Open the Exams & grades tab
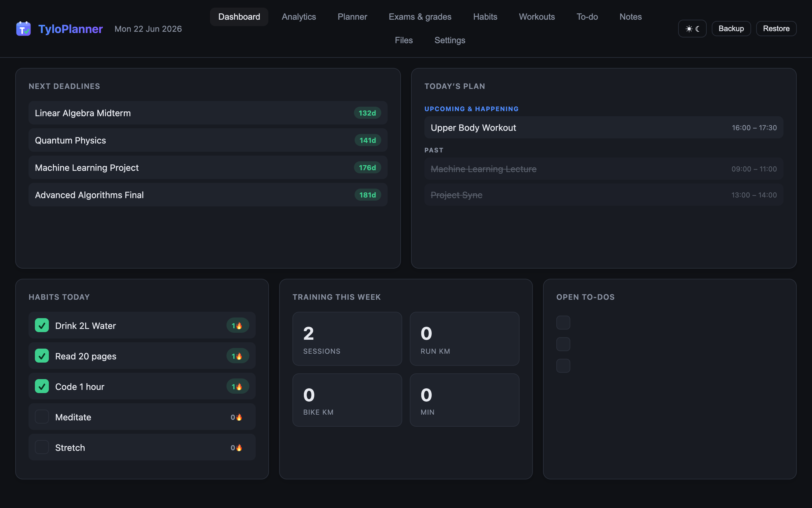Viewport: 812px width, 508px height. pyautogui.click(x=420, y=17)
